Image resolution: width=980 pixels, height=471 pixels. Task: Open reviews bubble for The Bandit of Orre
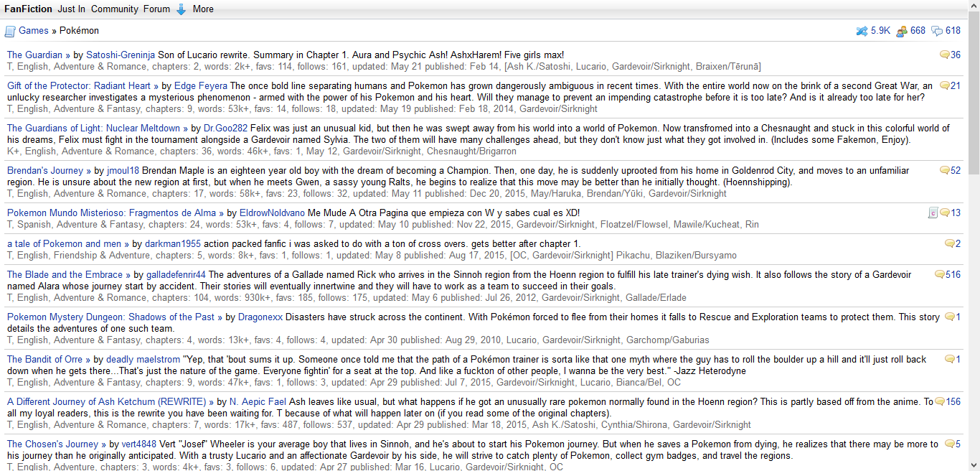click(x=951, y=359)
